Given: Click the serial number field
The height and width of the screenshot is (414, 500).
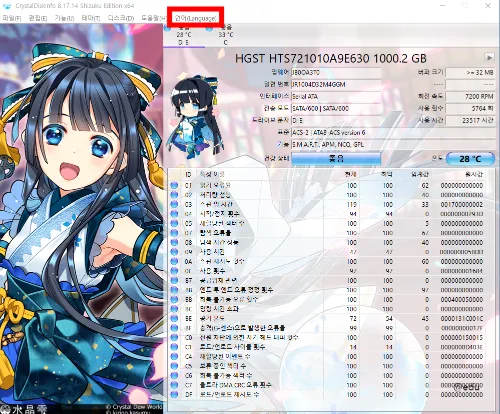Looking at the screenshot, I should pyautogui.click(x=336, y=85).
